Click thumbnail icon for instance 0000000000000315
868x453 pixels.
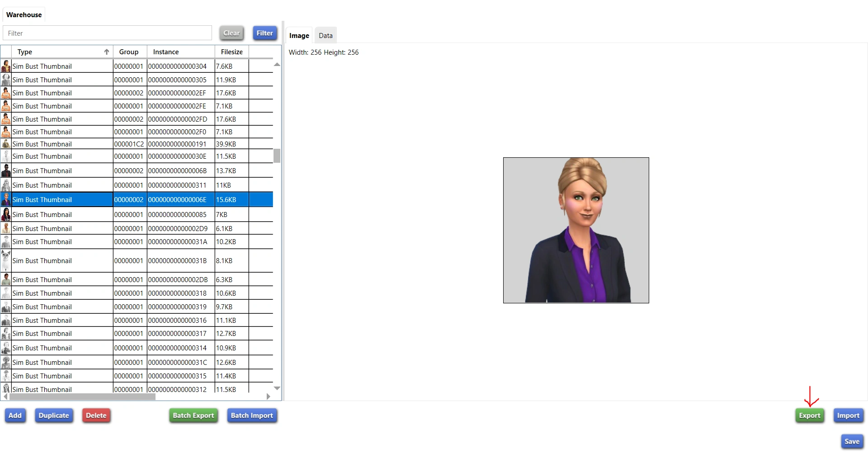coord(6,376)
